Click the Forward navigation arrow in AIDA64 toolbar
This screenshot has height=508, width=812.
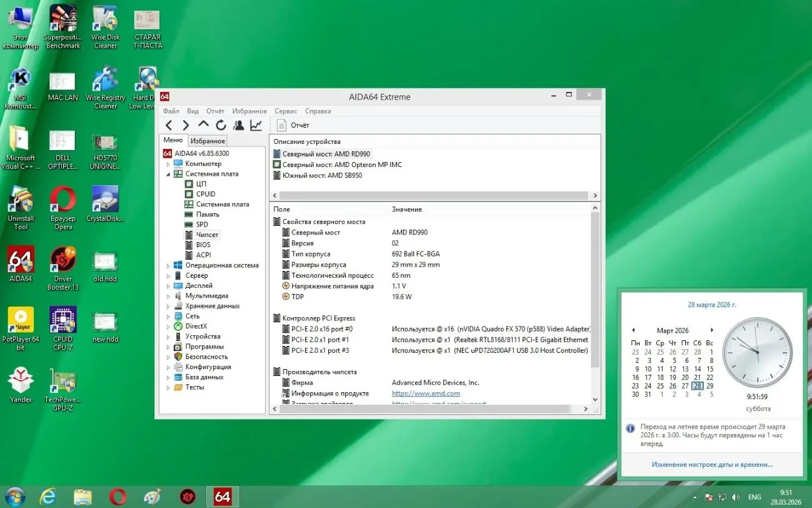point(186,124)
